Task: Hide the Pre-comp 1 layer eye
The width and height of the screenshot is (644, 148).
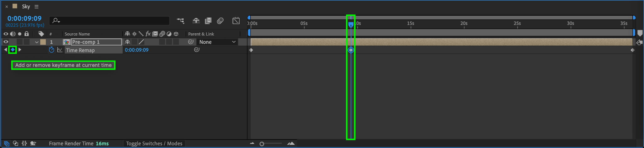Action: (x=6, y=42)
